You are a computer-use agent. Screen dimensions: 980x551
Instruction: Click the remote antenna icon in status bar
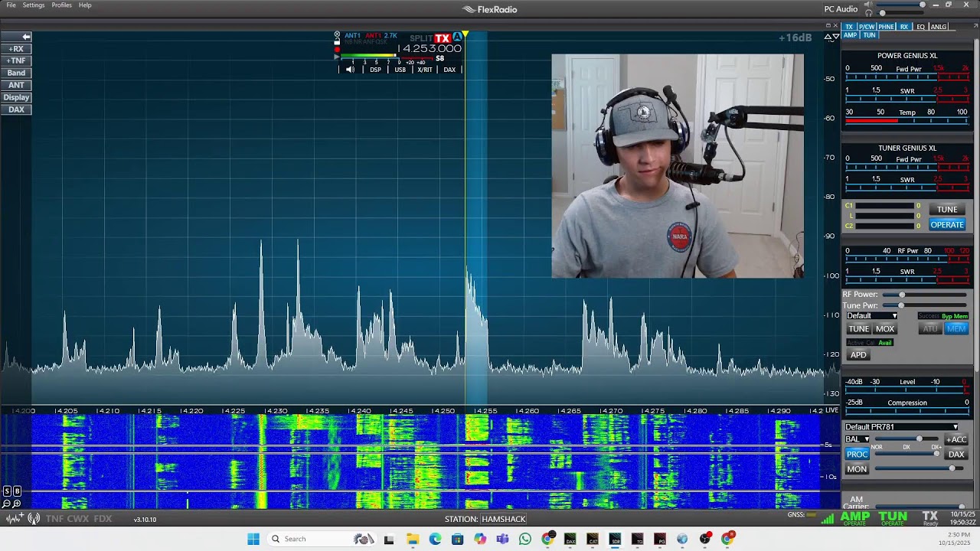tap(34, 519)
